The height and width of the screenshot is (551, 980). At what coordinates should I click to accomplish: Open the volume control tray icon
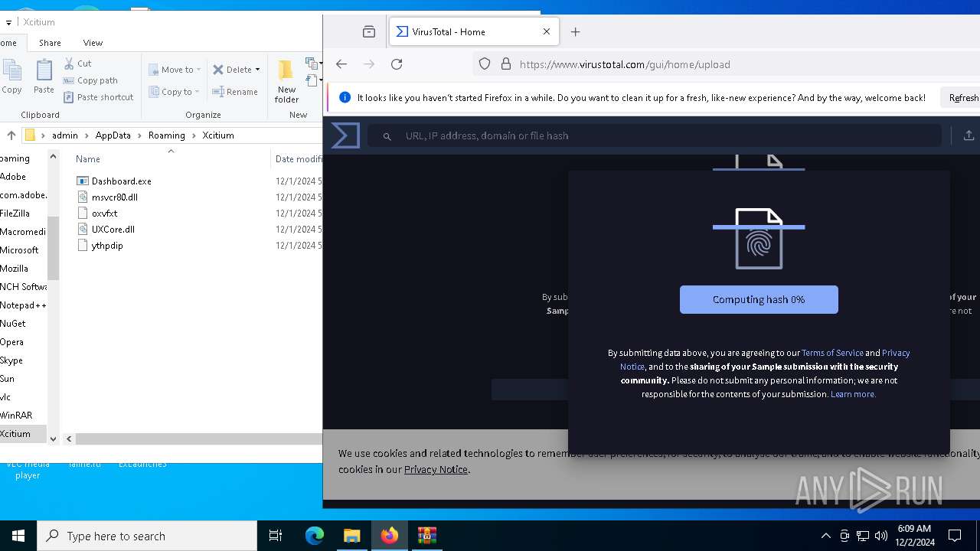[881, 536]
